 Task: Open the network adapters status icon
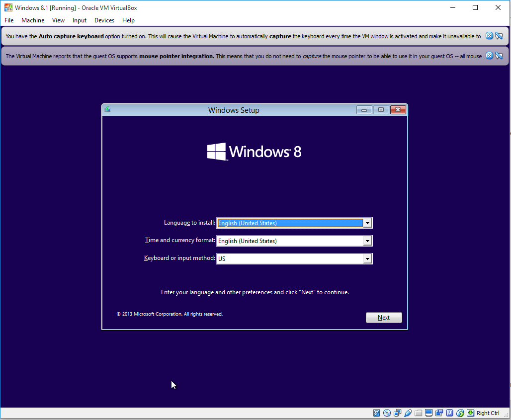pyautogui.click(x=397, y=413)
